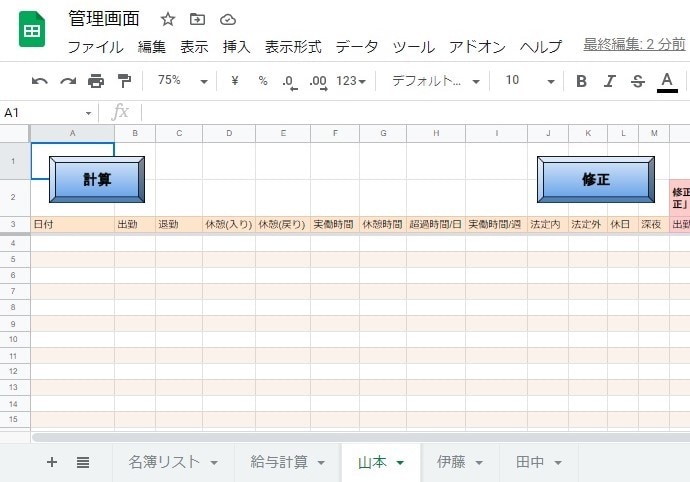Screen dimensions: 690x482
Task: Select the 日付 header cell
Action: [73, 224]
